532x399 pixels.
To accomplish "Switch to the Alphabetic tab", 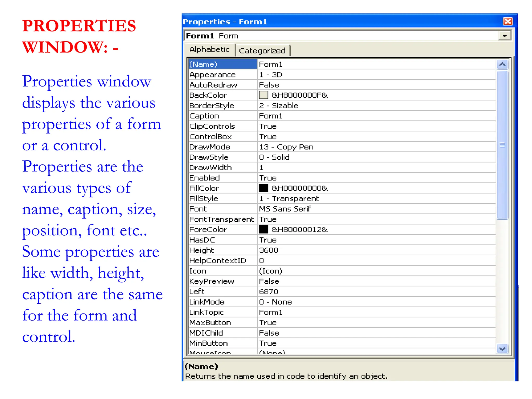I will [x=209, y=49].
